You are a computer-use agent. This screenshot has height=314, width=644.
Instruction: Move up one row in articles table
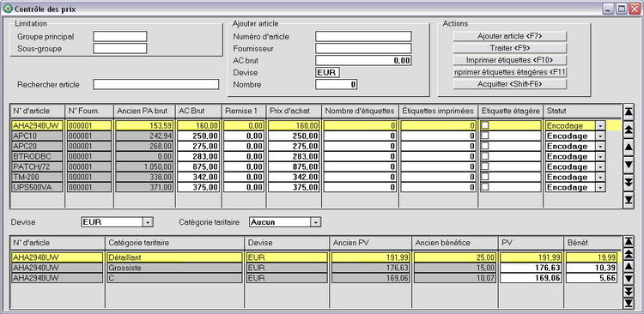coord(629,147)
